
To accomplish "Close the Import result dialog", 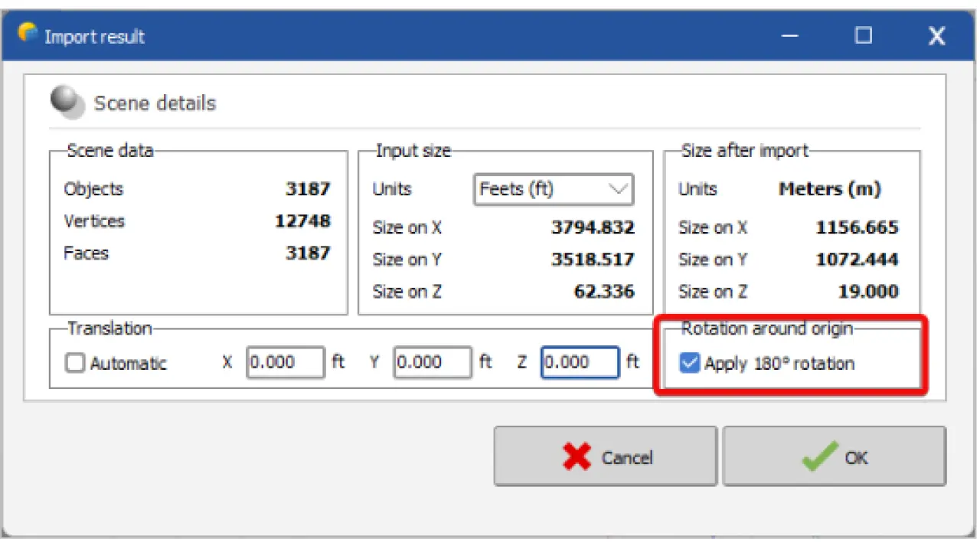I will point(936,36).
